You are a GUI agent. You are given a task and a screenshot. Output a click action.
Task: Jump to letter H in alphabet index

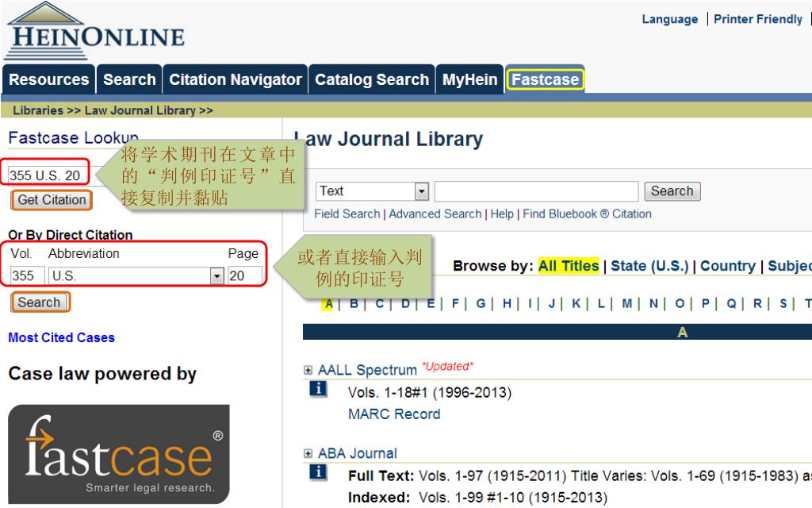coord(507,304)
